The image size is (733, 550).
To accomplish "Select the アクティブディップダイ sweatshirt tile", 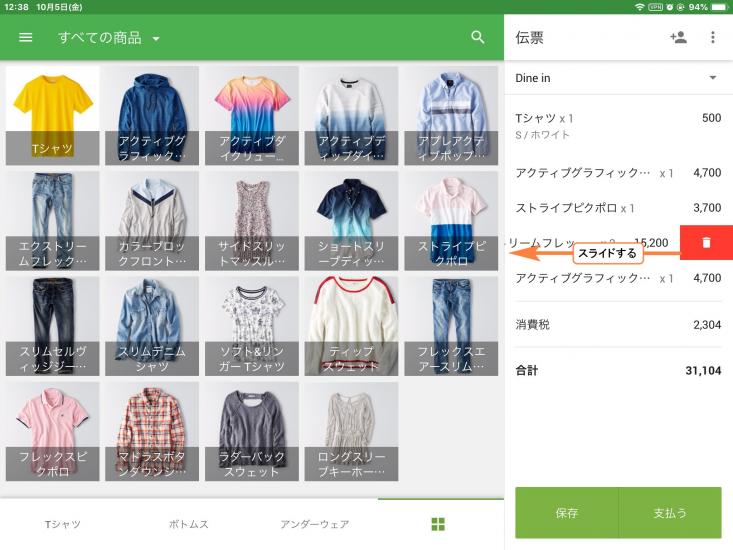I will coord(351,115).
